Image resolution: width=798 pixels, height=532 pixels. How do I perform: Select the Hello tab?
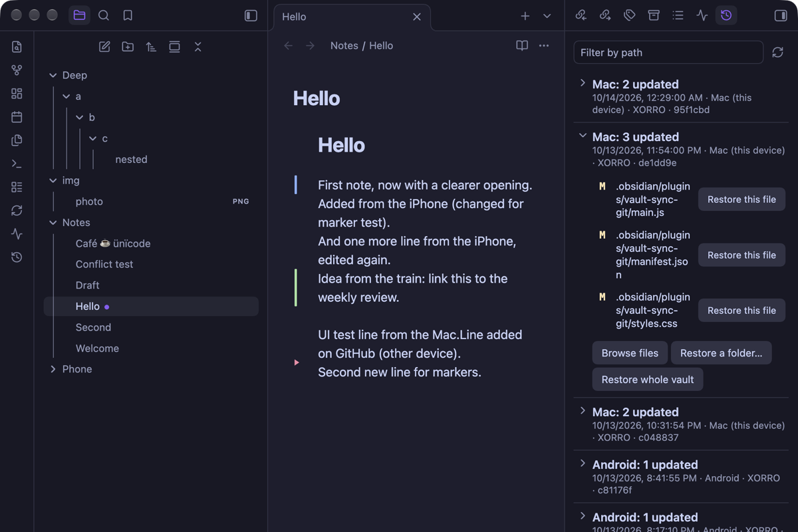[x=351, y=17]
